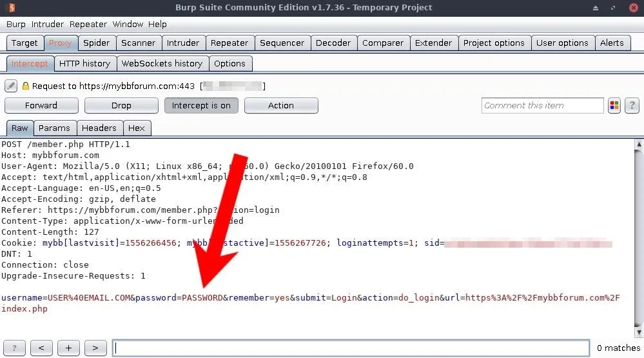
Task: Switch to the Scanner tab
Action: click(x=139, y=43)
